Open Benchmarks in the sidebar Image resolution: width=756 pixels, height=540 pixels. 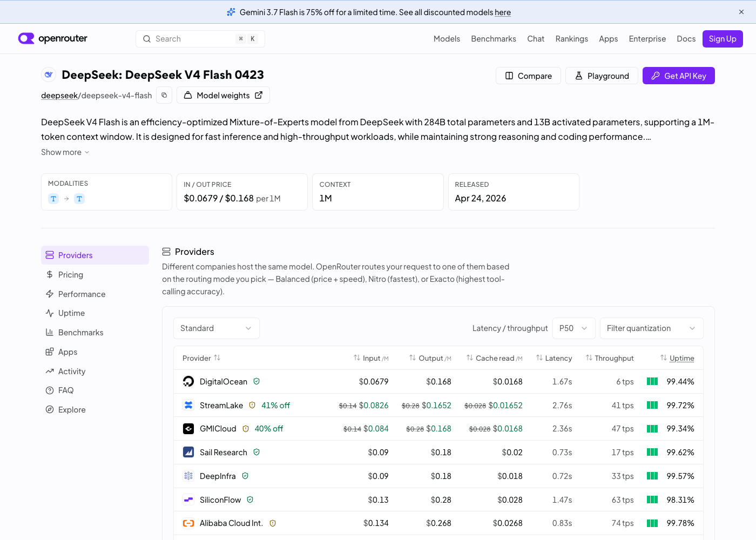pos(95,333)
